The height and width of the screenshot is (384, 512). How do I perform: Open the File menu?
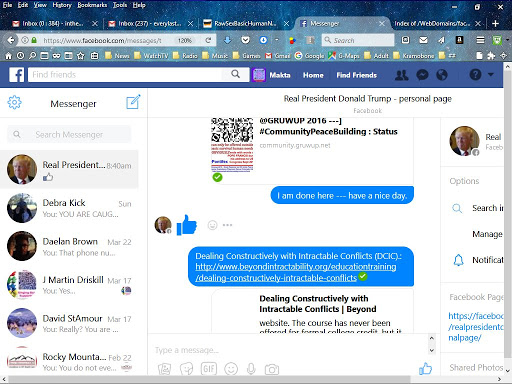7,5
